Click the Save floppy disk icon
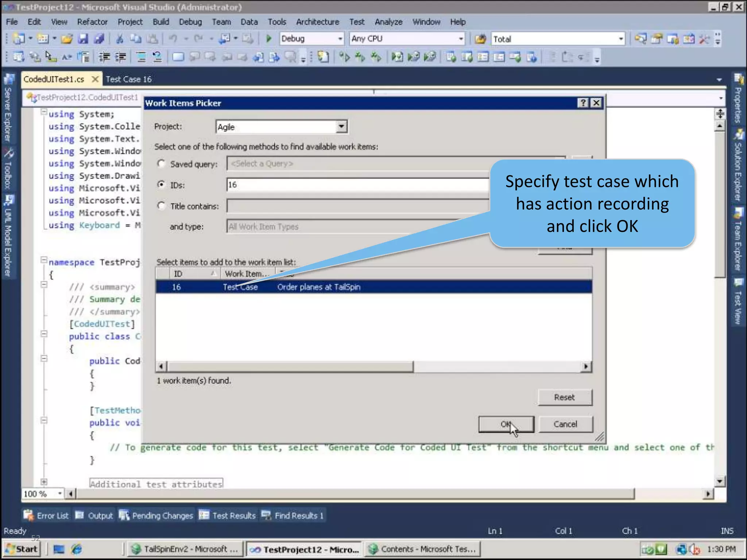The width and height of the screenshot is (747, 560). (83, 39)
